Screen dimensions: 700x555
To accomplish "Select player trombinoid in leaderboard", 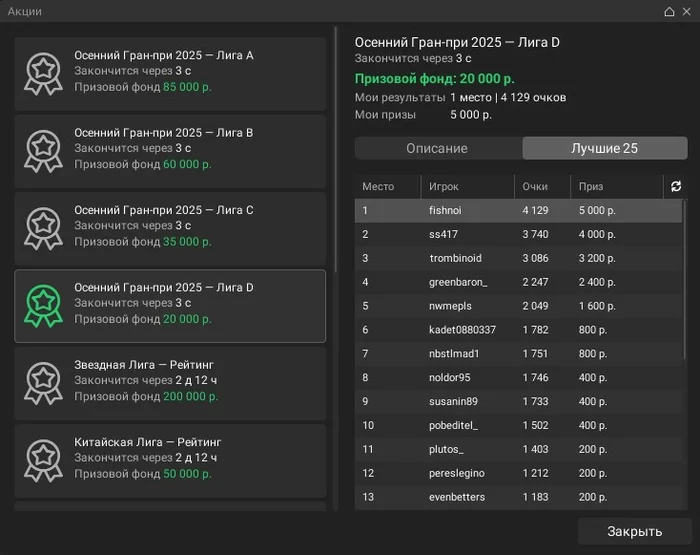I will click(518, 258).
